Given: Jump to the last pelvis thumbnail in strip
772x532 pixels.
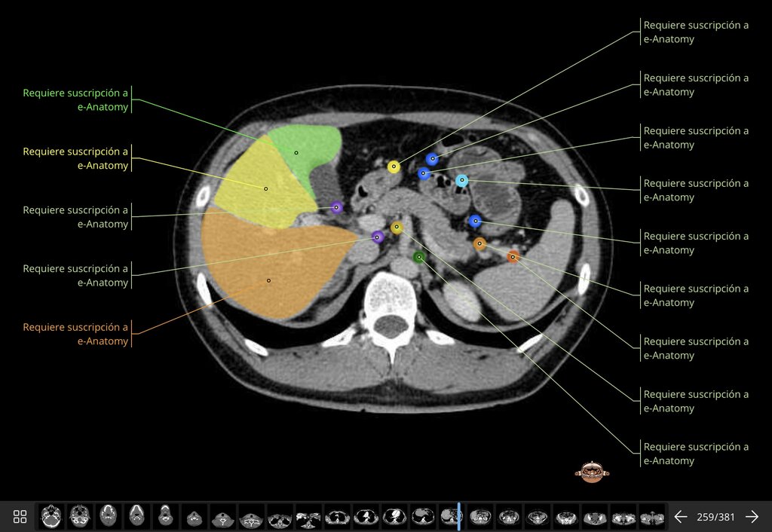Looking at the screenshot, I should (651, 517).
